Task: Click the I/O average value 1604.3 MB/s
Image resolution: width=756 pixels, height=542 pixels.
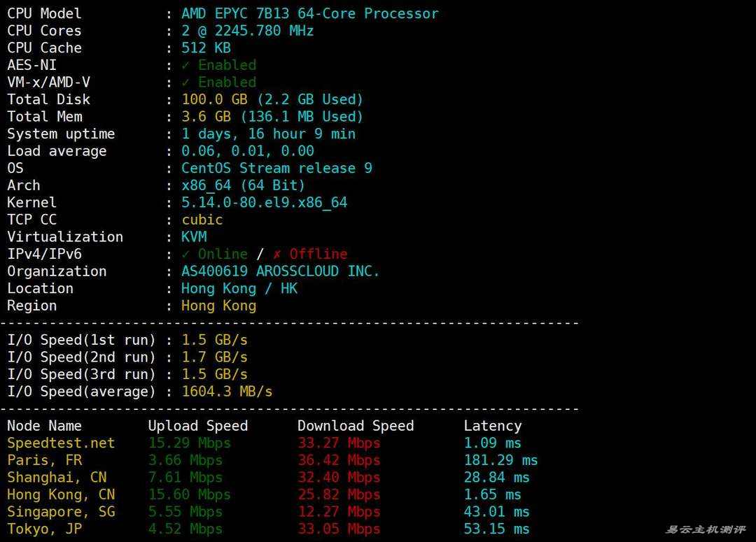Action: coord(227,392)
